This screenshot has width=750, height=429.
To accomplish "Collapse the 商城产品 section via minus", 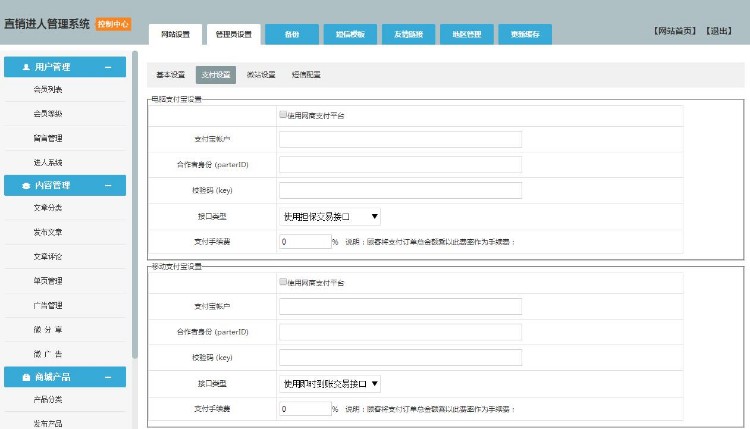I will click(x=108, y=377).
